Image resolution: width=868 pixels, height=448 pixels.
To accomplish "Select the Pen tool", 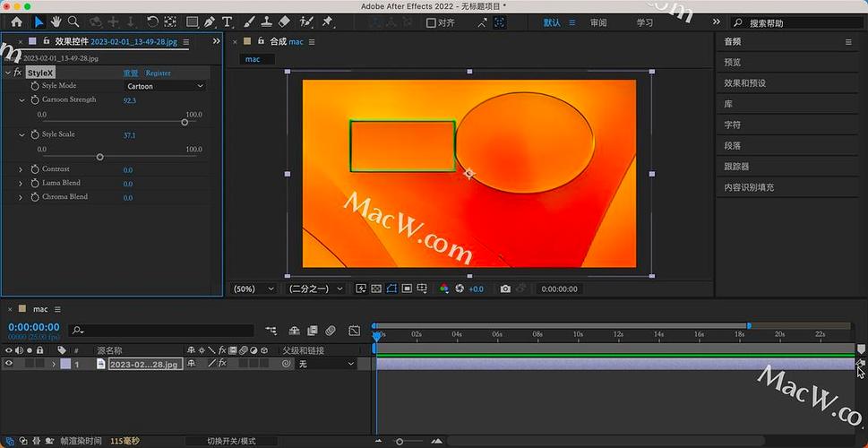I will (210, 22).
